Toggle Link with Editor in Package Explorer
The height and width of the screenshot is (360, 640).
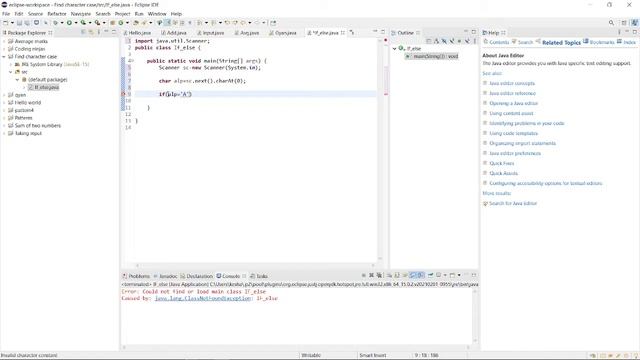click(91, 32)
